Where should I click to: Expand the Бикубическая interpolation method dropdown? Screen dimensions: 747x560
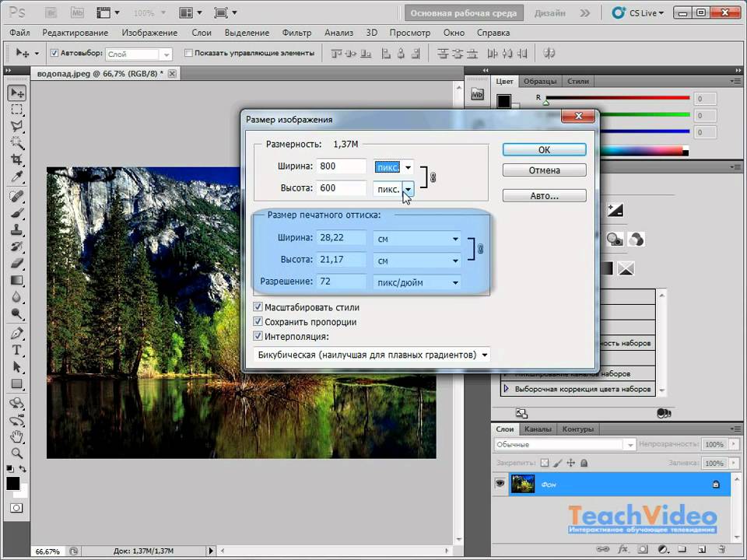(x=373, y=355)
